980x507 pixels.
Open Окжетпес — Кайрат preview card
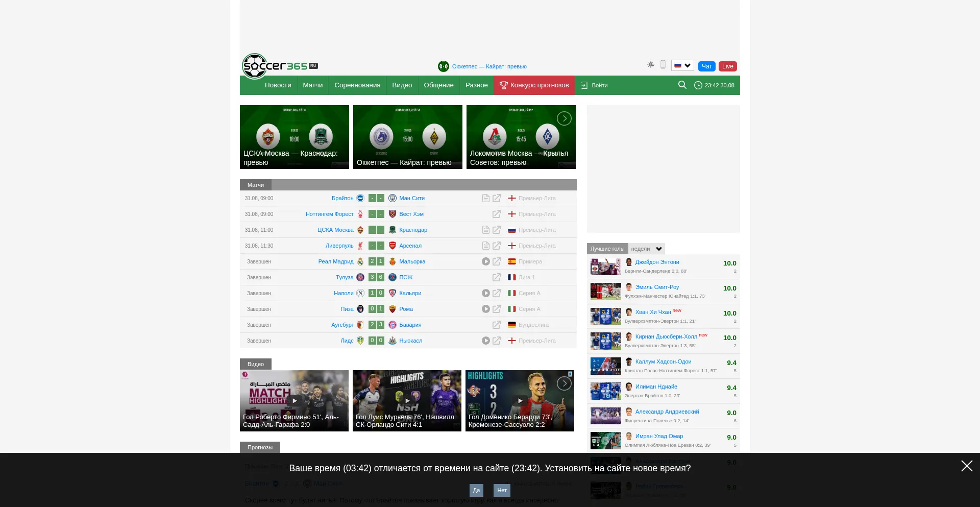tap(408, 137)
